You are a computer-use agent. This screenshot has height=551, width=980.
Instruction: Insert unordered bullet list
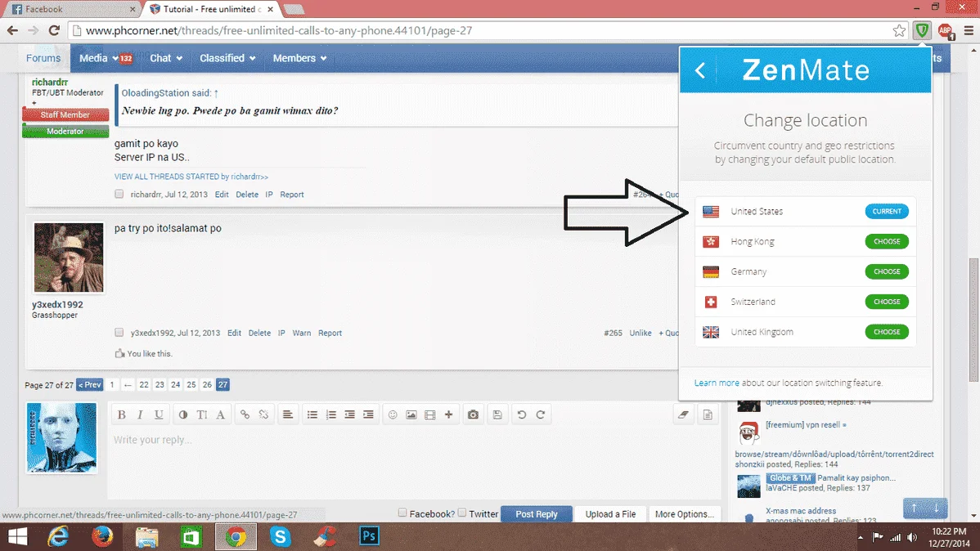pos(312,414)
